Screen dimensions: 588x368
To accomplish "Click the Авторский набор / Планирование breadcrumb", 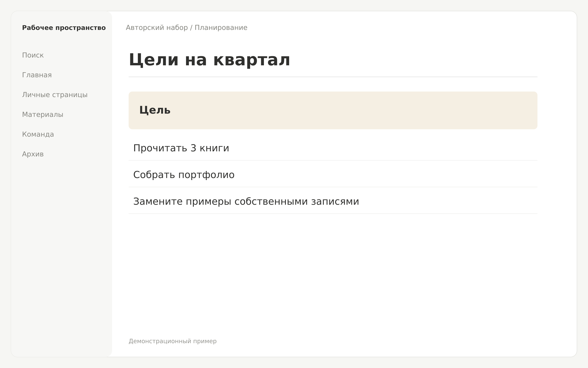I will coord(187,28).
